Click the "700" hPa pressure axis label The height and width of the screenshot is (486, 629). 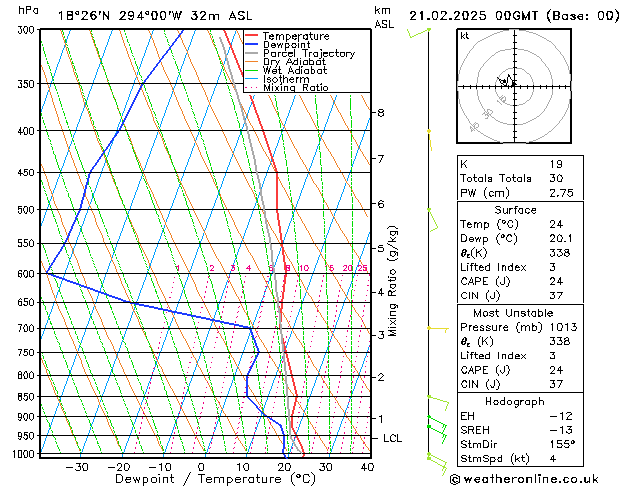pos(28,329)
